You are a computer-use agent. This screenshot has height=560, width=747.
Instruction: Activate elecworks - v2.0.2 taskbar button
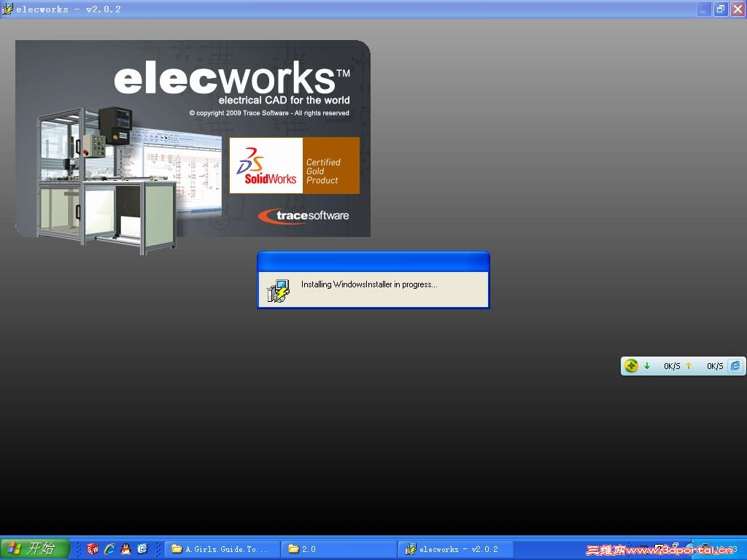coord(455,549)
